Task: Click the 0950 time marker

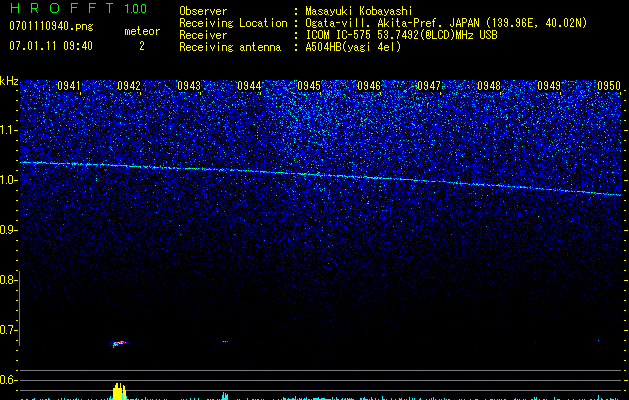Action: (x=609, y=86)
